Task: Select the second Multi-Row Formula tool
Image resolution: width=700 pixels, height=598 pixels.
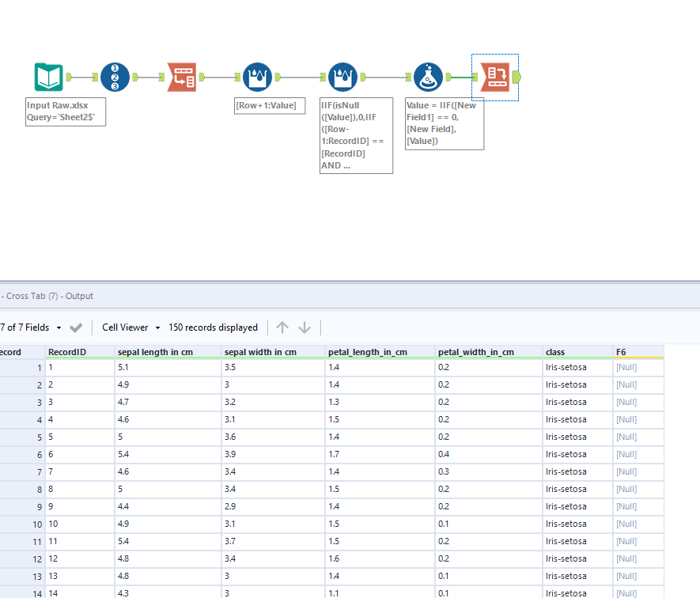Action: point(342,77)
